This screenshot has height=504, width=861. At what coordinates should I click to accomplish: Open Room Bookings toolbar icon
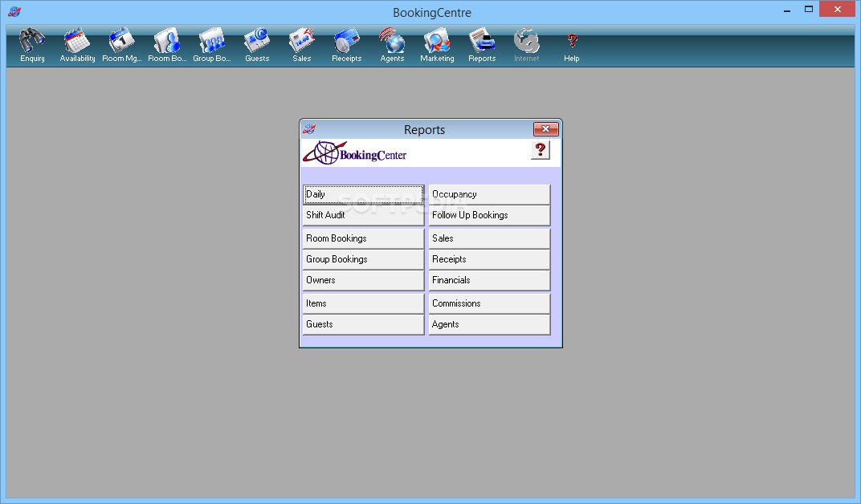pyautogui.click(x=167, y=45)
